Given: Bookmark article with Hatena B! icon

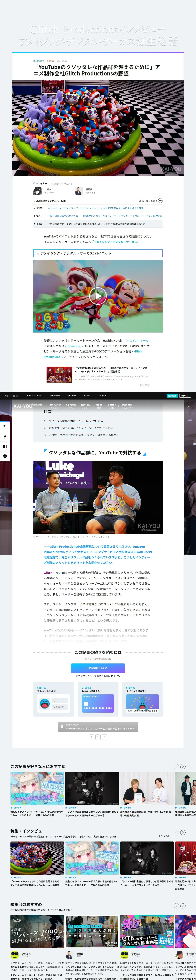Looking at the screenshot, I should point(5,446).
